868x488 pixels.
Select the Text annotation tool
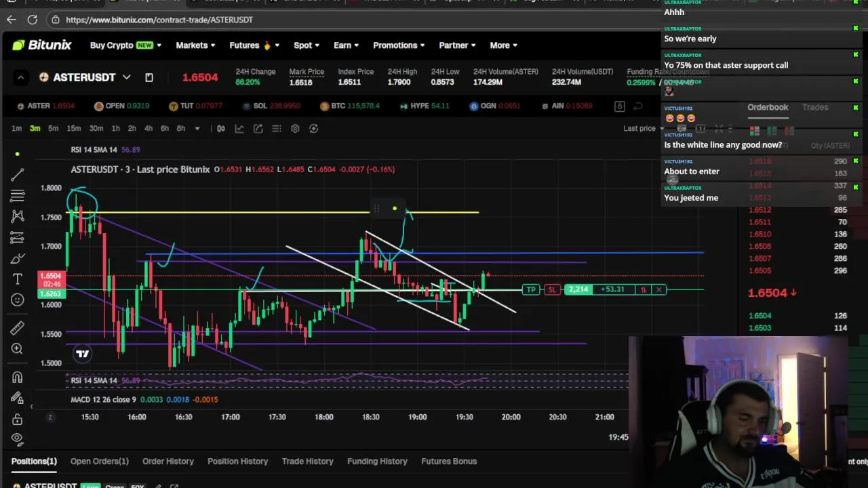18,279
